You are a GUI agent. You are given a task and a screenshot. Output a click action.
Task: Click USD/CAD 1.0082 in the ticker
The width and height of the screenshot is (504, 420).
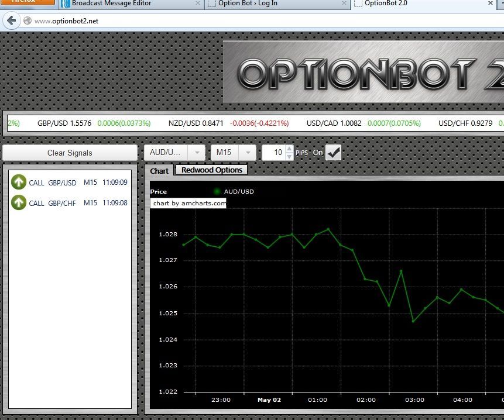point(334,123)
